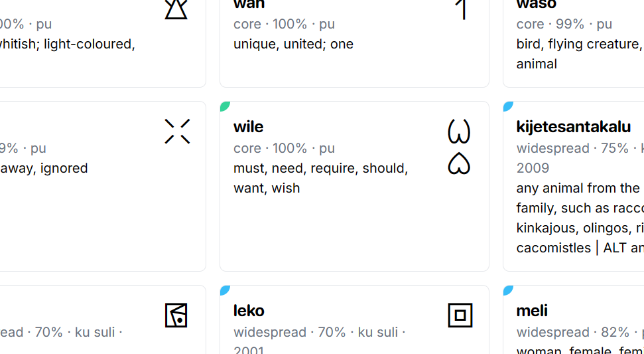Viewport: 644px width, 354px height.
Task: Click wile's "core · 100% · pu" info line
Action: pyautogui.click(x=284, y=148)
